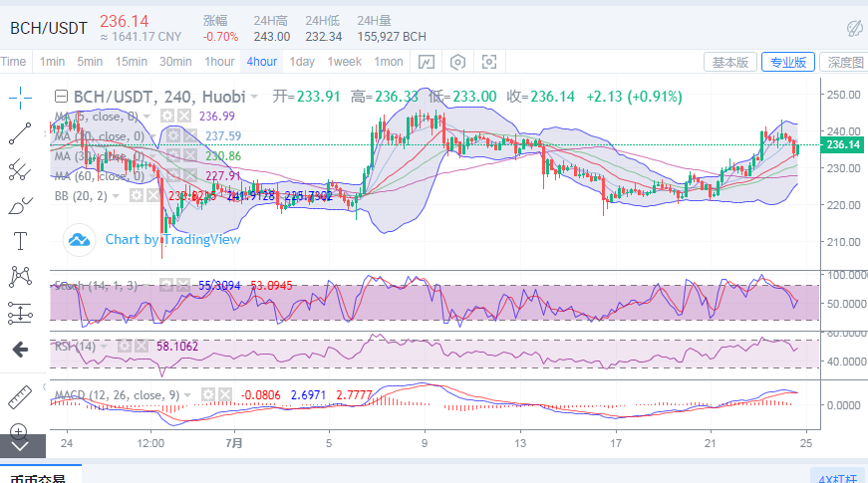Choose the pitchfork drawing tool
This screenshot has width=868, height=483.
coord(21,168)
